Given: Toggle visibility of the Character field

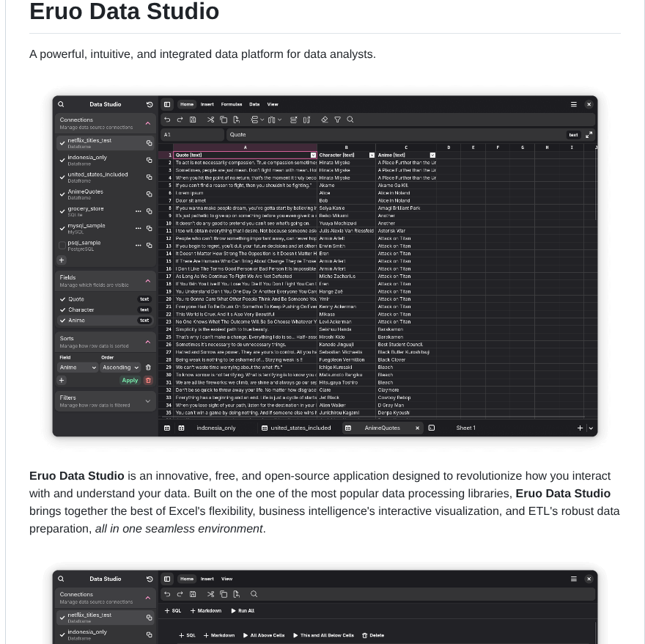Looking at the screenshot, I should 62,310.
